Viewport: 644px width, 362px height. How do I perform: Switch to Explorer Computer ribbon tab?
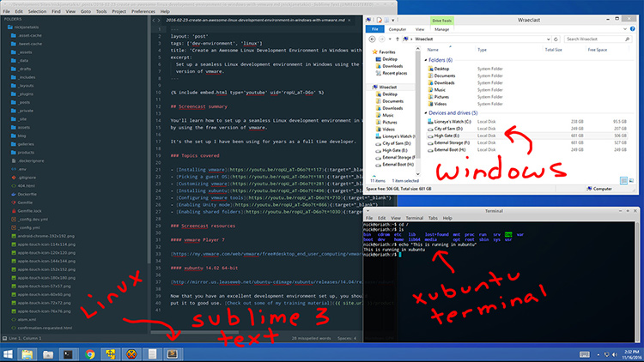(398, 29)
